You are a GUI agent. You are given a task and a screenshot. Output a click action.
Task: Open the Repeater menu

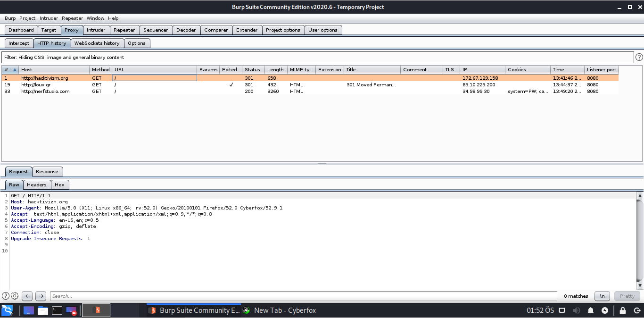pos(72,18)
